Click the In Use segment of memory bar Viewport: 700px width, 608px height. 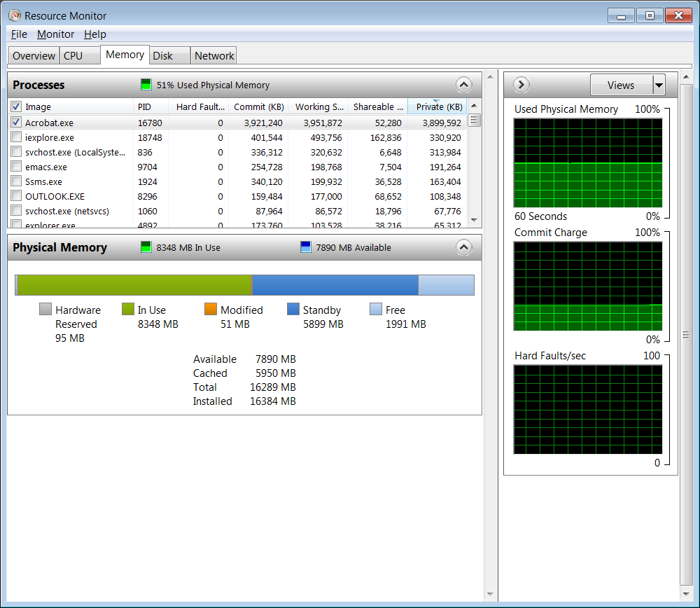[135, 285]
